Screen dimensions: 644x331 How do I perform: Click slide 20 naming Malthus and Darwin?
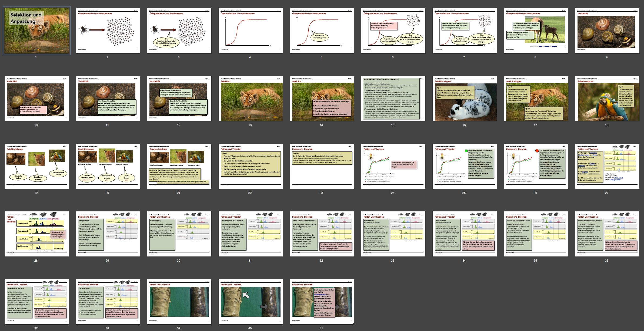tap(108, 166)
